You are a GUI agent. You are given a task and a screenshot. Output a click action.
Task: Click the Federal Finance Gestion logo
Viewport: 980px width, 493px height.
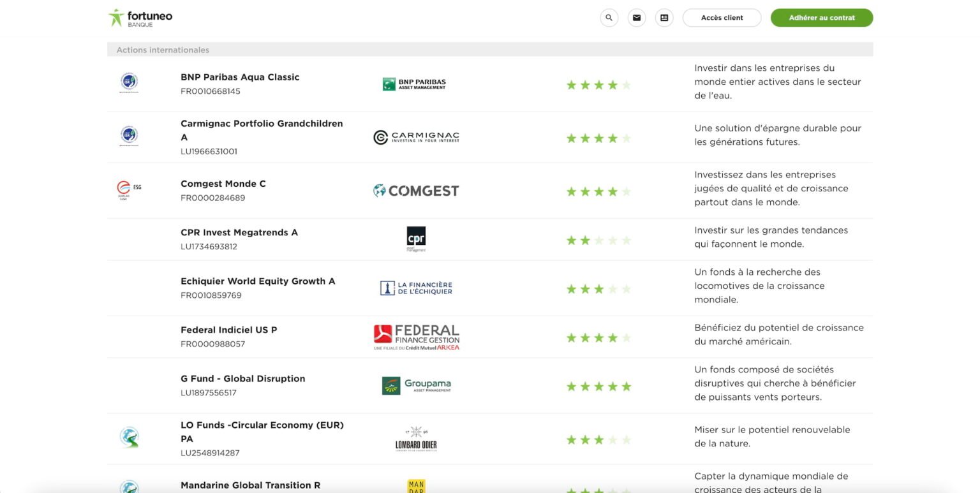point(416,337)
